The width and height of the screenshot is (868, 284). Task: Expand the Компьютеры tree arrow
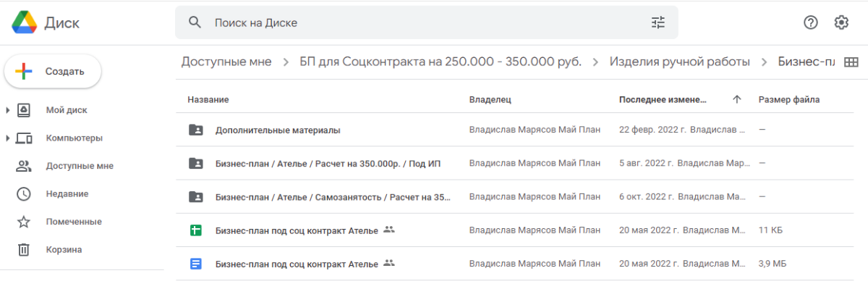pyautogui.click(x=7, y=138)
